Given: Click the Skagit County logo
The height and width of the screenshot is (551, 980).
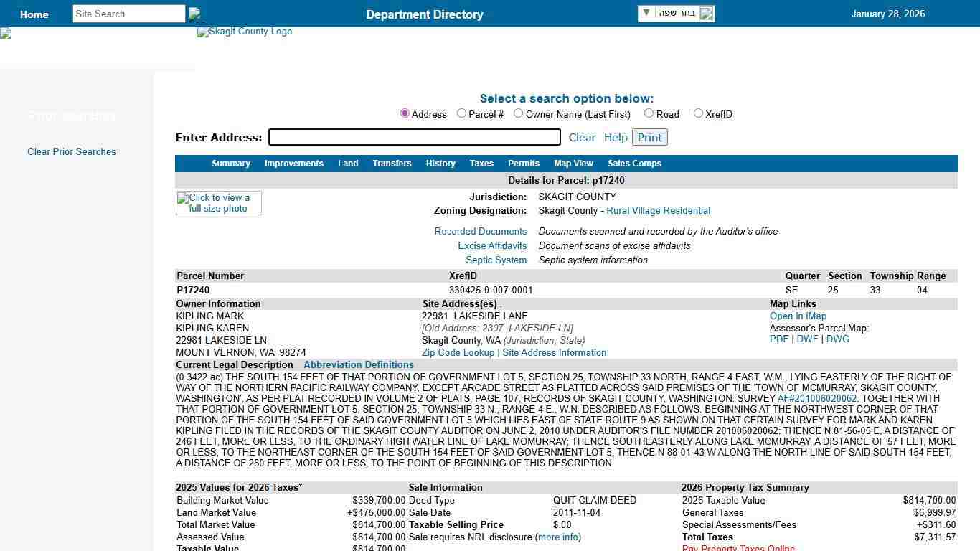Looking at the screenshot, I should tap(244, 32).
